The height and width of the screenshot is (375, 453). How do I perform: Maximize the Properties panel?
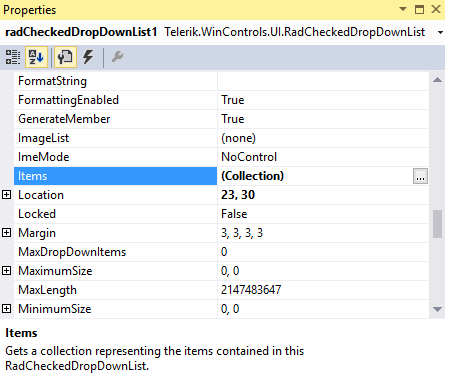(419, 9)
